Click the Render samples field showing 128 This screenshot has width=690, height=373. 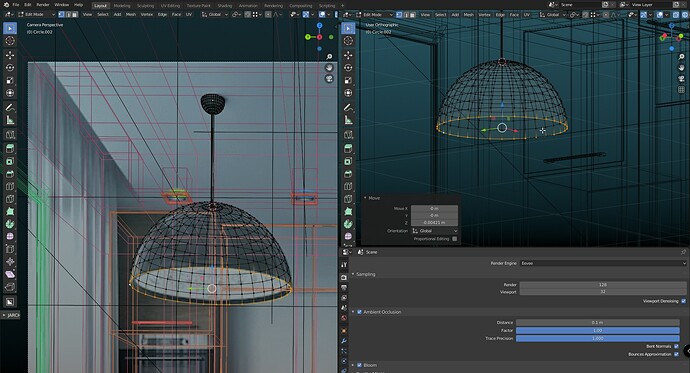coord(603,285)
